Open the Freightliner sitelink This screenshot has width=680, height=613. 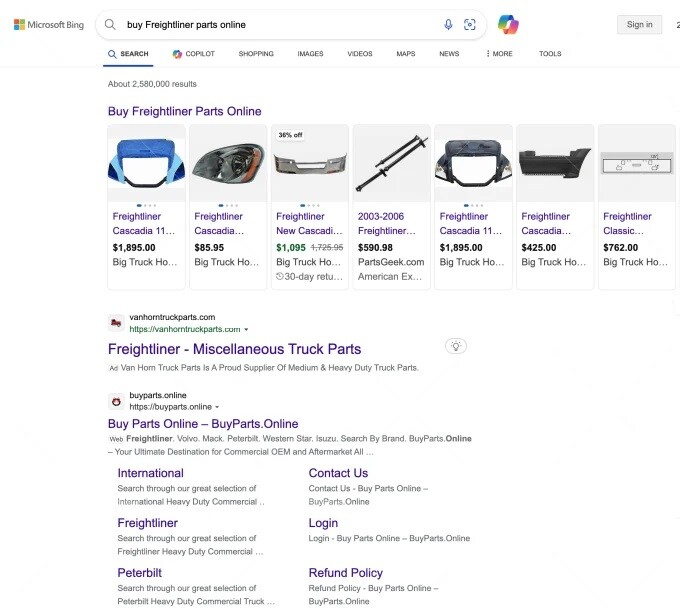click(147, 523)
